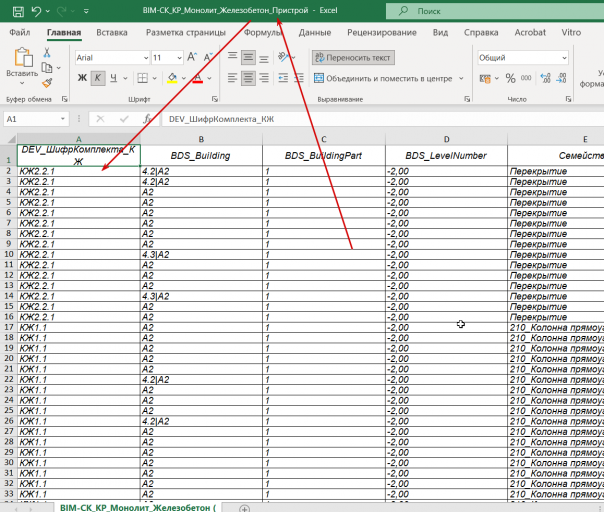Viewport: 604px width, 512px height.
Task: Click the Decrease Indent icon
Action: click(283, 78)
